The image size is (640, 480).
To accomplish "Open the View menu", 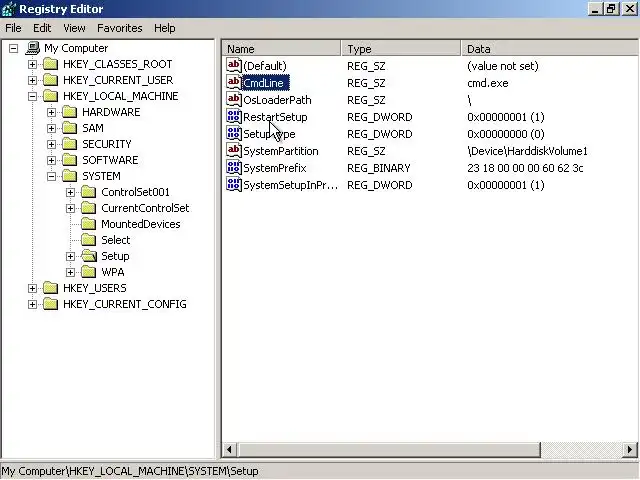I will coord(74,28).
